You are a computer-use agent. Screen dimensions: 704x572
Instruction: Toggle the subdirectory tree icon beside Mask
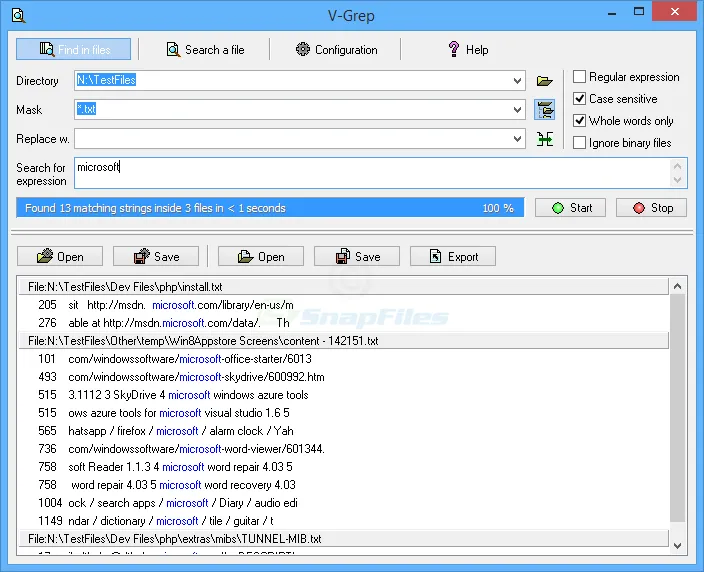pyautogui.click(x=545, y=110)
